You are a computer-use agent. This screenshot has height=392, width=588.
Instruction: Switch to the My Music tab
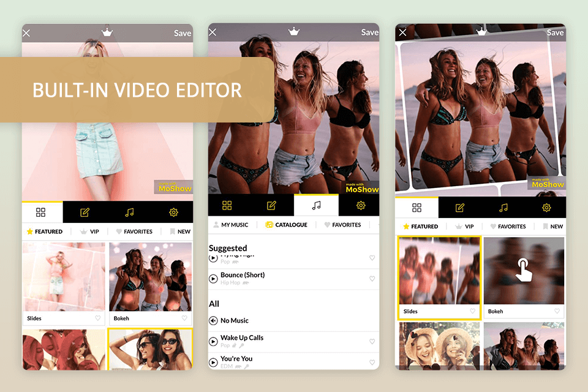tap(231, 225)
